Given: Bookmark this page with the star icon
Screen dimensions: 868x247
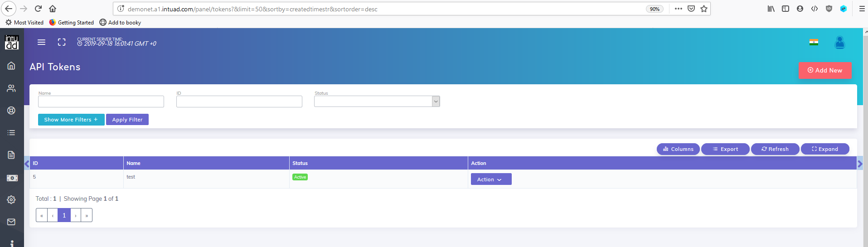Looking at the screenshot, I should point(703,9).
